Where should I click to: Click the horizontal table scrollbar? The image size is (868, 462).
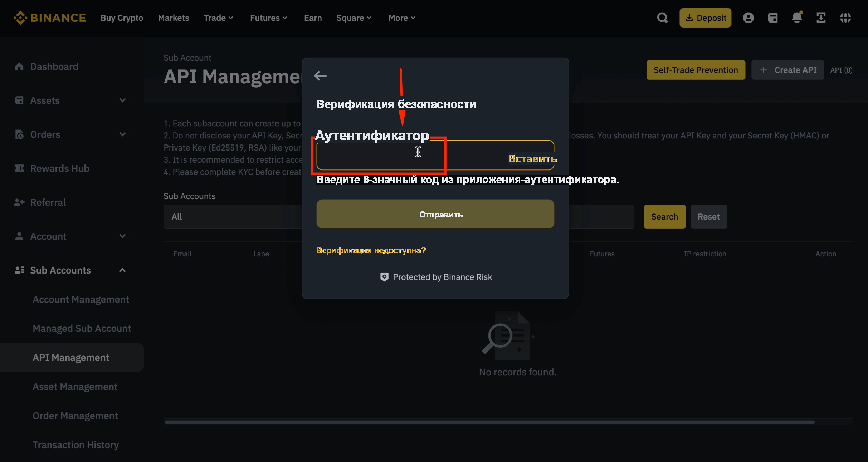click(489, 422)
